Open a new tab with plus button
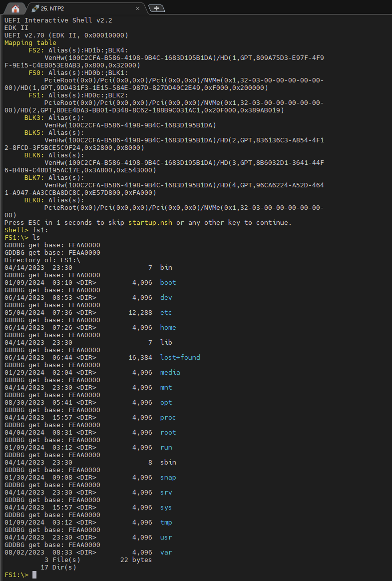The height and width of the screenshot is (581, 392). click(156, 8)
